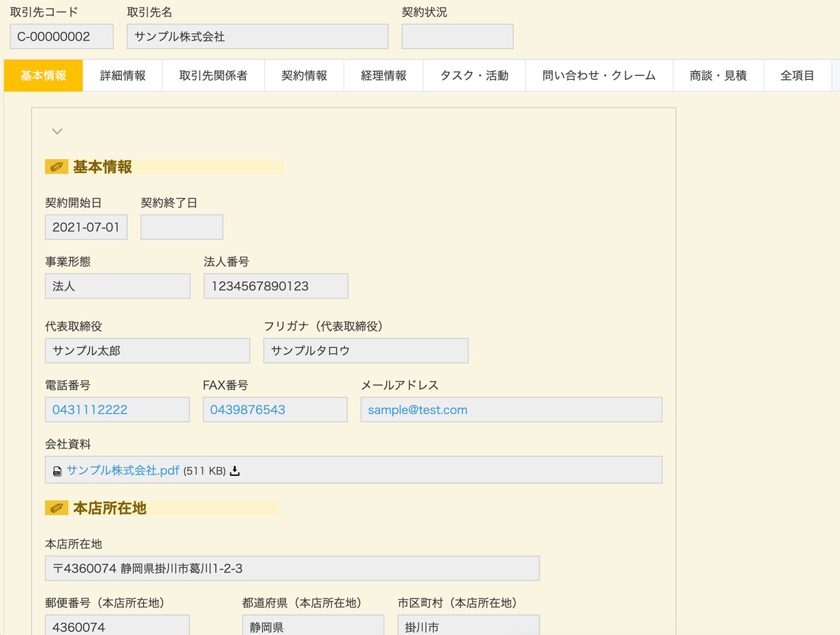Open the 経理情報 tab
Image resolution: width=840 pixels, height=635 pixels.
tap(384, 76)
